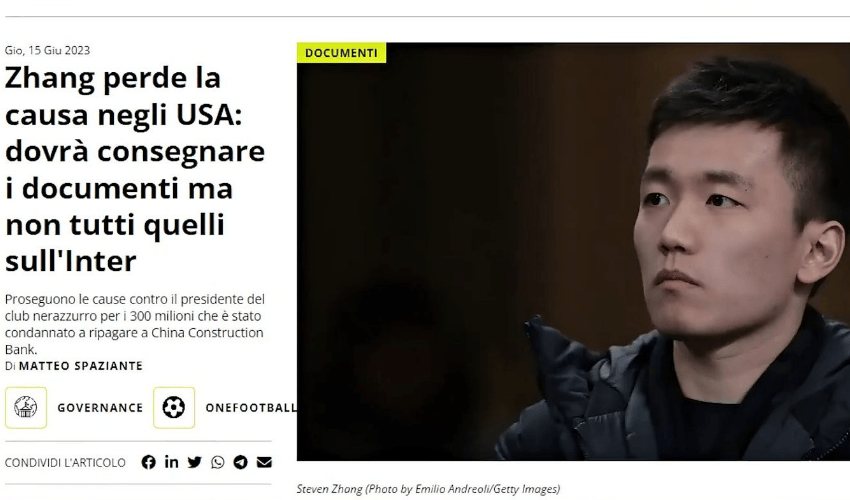Share article on LinkedIn icon

(171, 462)
